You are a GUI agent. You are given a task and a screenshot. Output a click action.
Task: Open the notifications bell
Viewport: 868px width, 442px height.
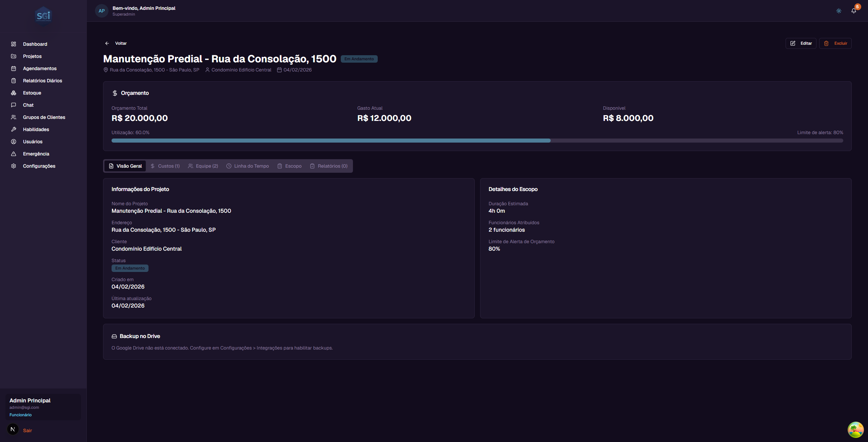tap(853, 10)
